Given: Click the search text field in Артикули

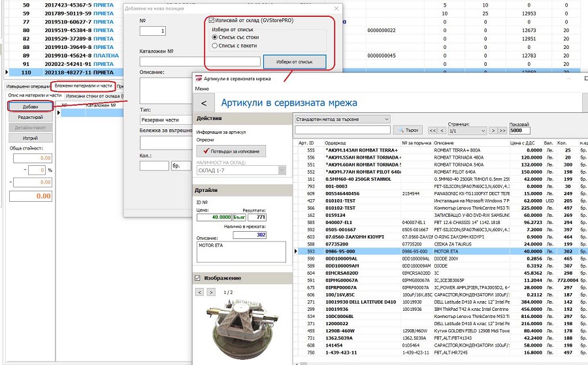Looking at the screenshot, I should pos(342,130).
